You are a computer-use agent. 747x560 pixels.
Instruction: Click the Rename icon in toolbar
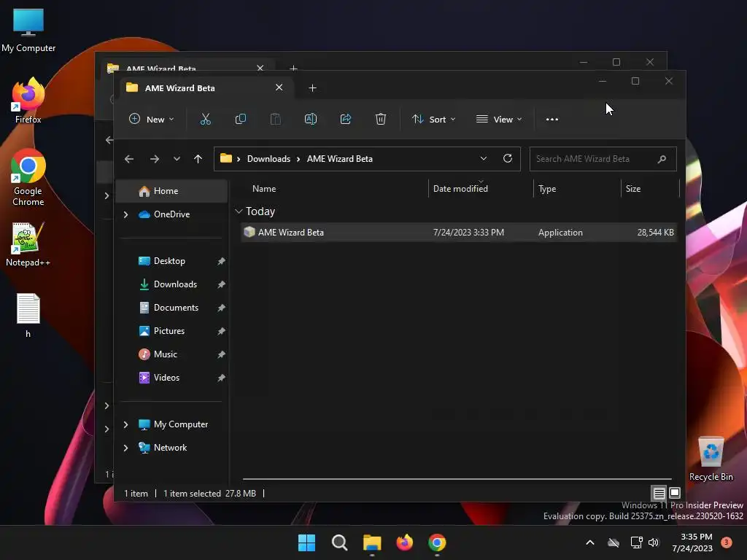click(x=311, y=119)
